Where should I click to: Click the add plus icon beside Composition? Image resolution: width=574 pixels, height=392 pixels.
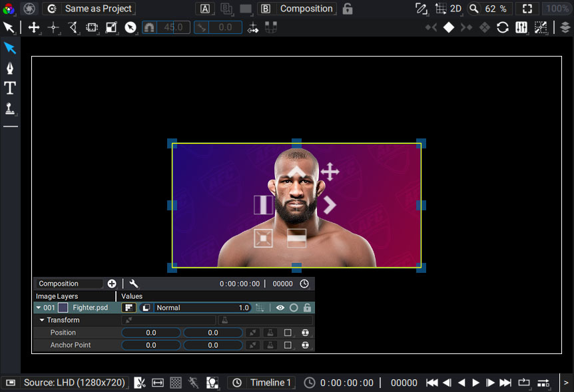(112, 284)
